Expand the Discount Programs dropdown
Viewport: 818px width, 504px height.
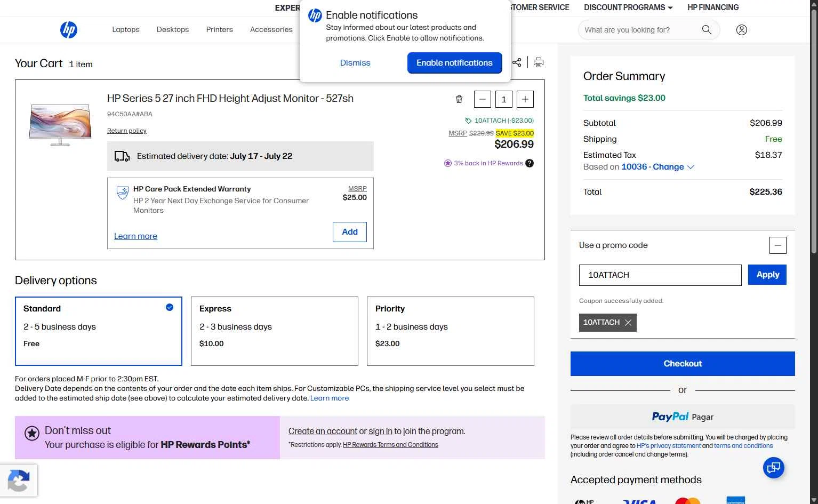628,7
